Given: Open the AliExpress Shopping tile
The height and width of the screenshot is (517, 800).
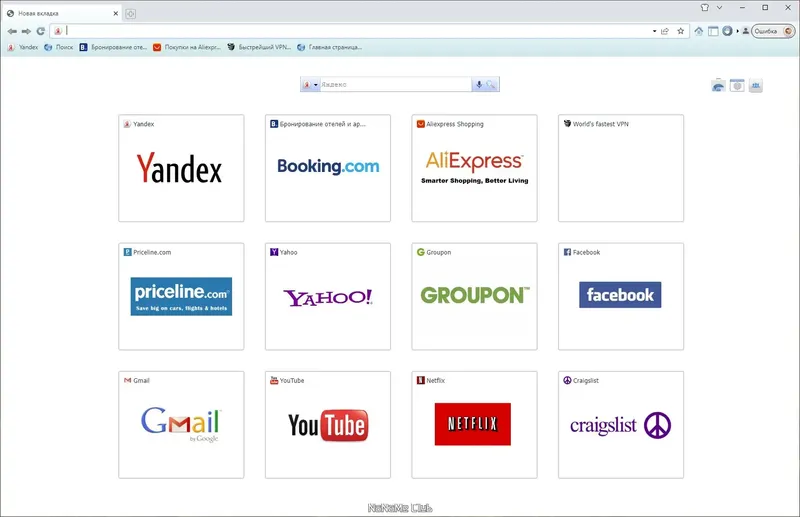Looking at the screenshot, I should (474, 168).
